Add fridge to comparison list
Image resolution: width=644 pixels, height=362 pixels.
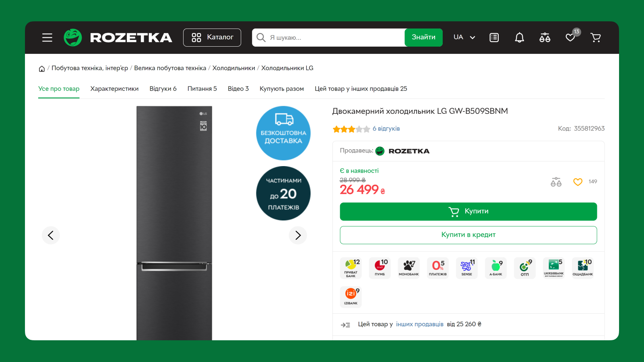(556, 182)
